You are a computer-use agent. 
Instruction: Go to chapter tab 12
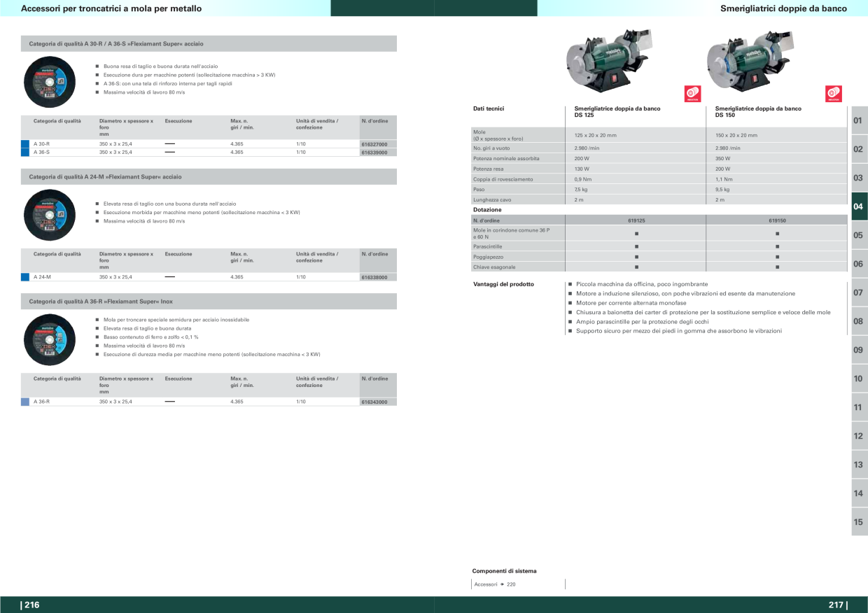coord(859,436)
